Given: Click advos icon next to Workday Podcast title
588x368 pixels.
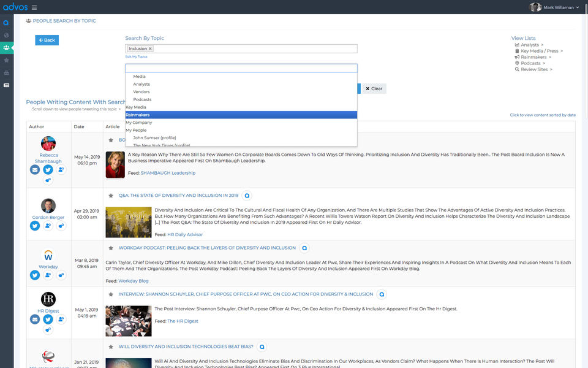Looking at the screenshot, I should (x=304, y=248).
